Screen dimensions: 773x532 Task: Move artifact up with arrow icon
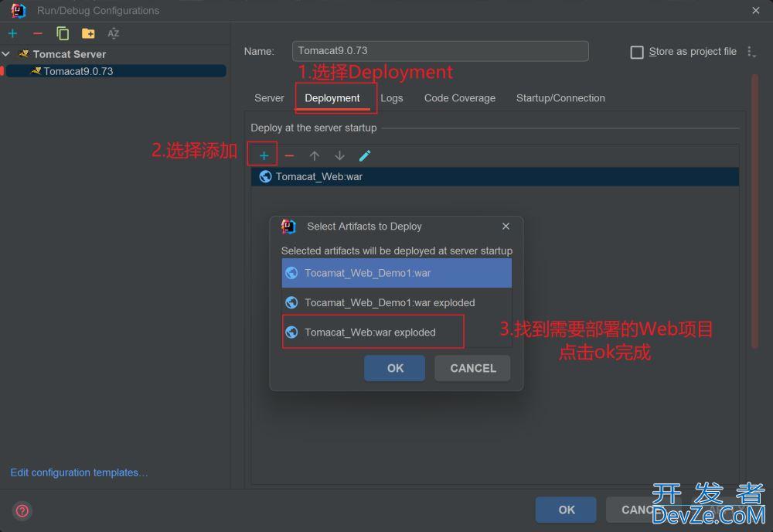[x=315, y=155]
